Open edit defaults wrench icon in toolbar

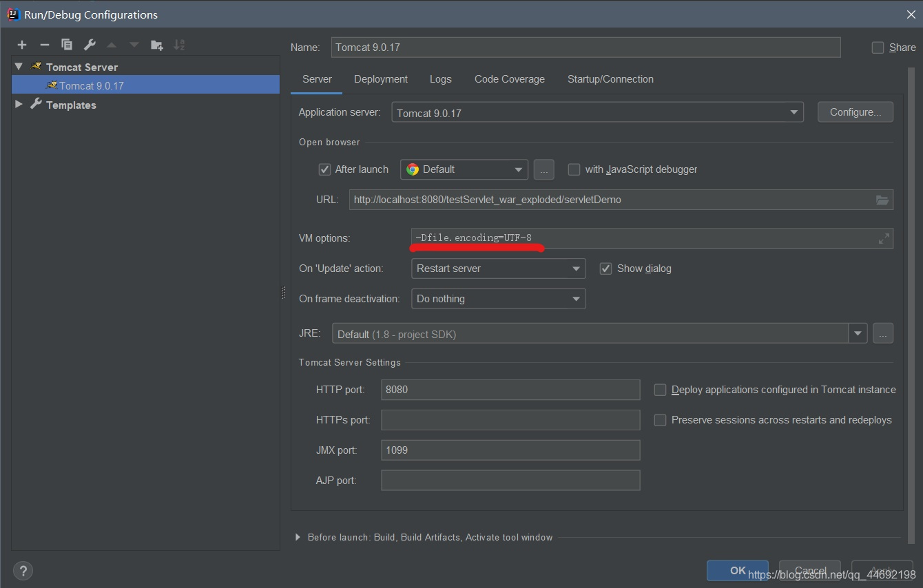90,45
